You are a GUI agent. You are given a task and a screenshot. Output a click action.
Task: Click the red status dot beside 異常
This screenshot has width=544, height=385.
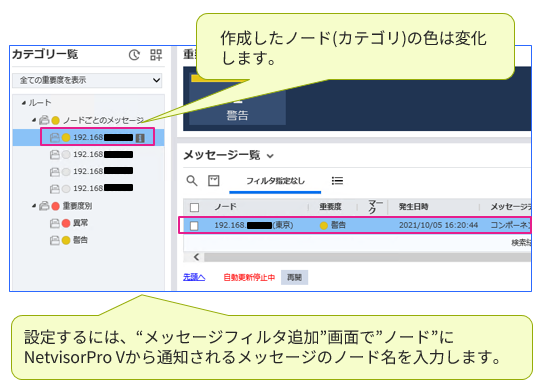click(66, 223)
